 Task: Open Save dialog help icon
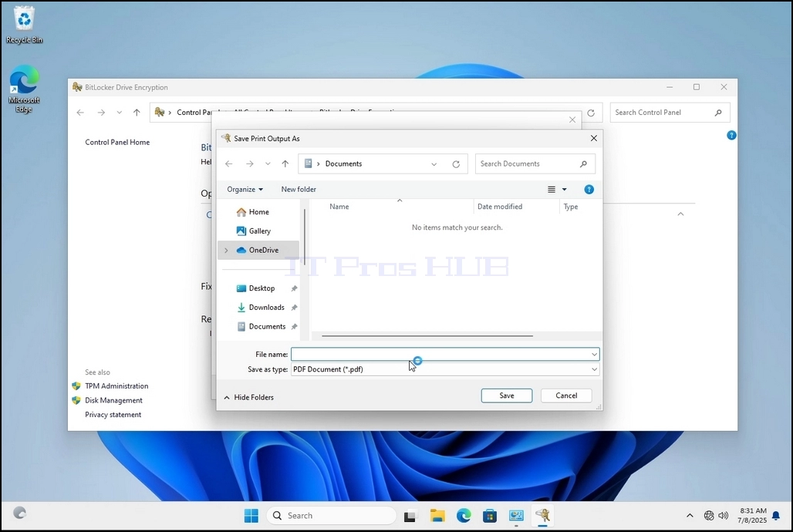tap(589, 190)
